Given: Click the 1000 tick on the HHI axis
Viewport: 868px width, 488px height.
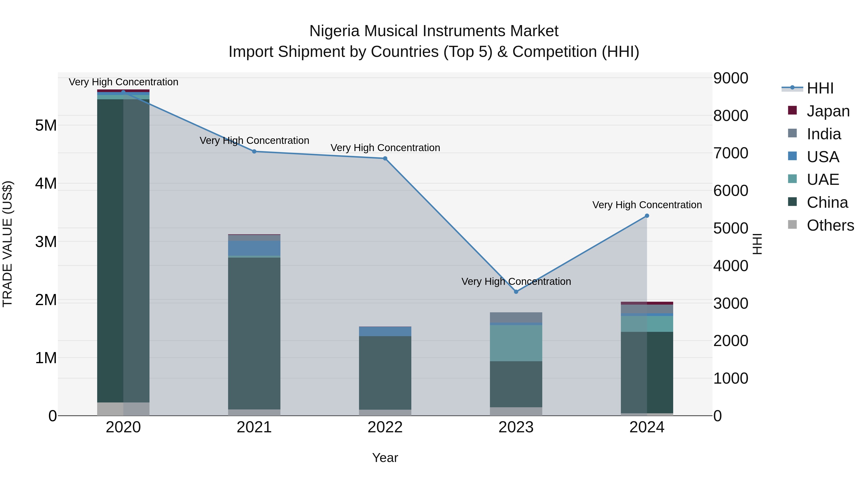Looking at the screenshot, I should pyautogui.click(x=731, y=379).
